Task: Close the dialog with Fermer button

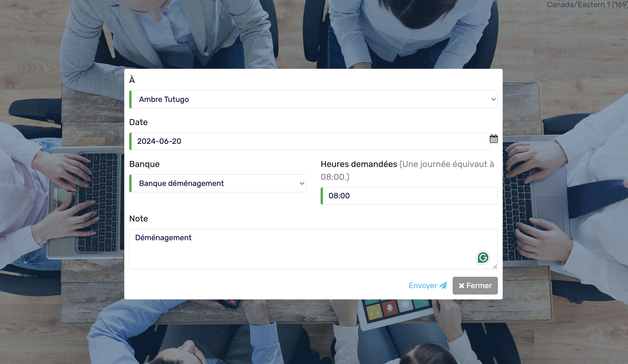Action: (475, 286)
